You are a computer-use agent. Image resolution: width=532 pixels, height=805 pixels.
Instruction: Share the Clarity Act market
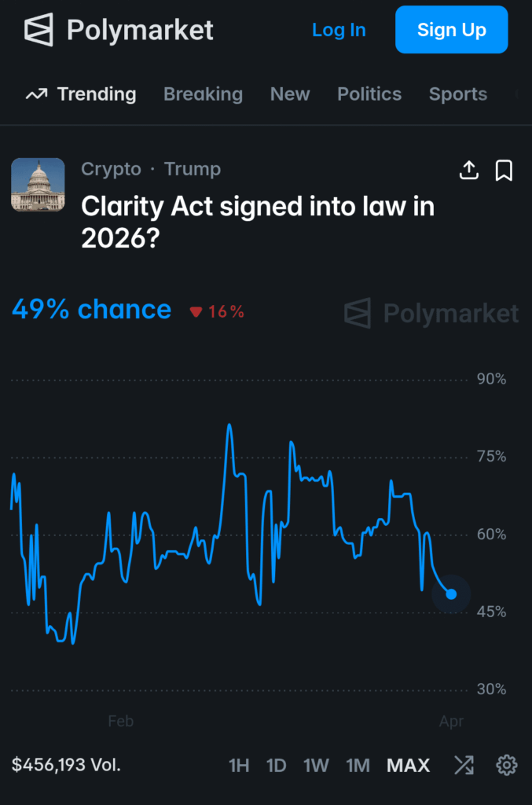point(469,170)
